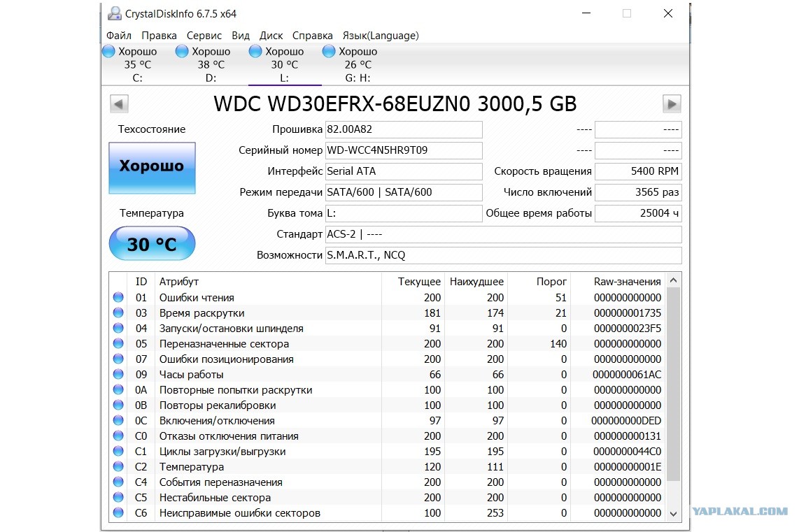Open the Диск menu
The image size is (806, 532).
pos(271,36)
